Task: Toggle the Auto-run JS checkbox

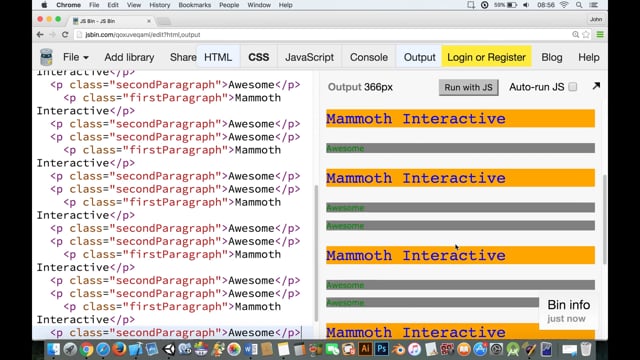Action: coord(573,87)
